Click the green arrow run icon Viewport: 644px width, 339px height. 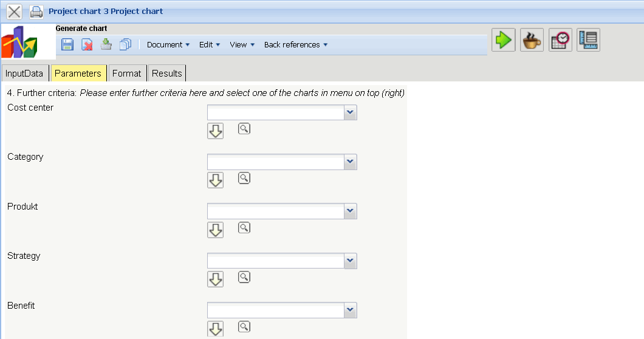pos(504,40)
